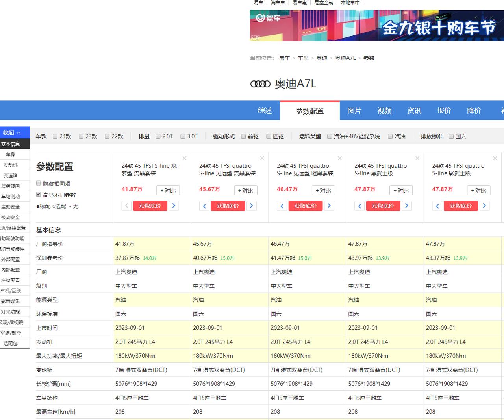
Task: Filter by 23款 model year
Action: click(x=81, y=136)
